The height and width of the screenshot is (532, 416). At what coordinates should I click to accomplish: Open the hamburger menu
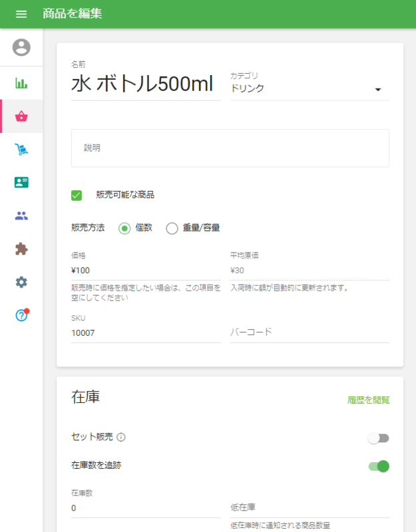[x=21, y=14]
